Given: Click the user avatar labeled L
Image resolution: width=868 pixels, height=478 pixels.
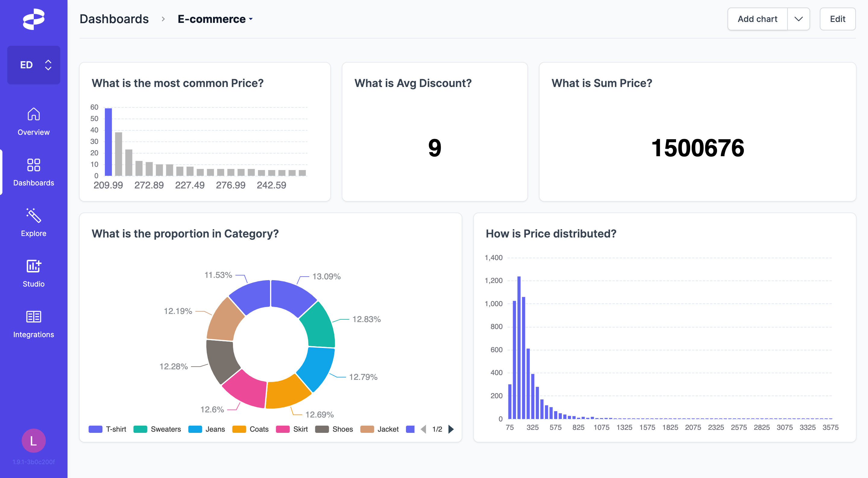Looking at the screenshot, I should pos(33,440).
